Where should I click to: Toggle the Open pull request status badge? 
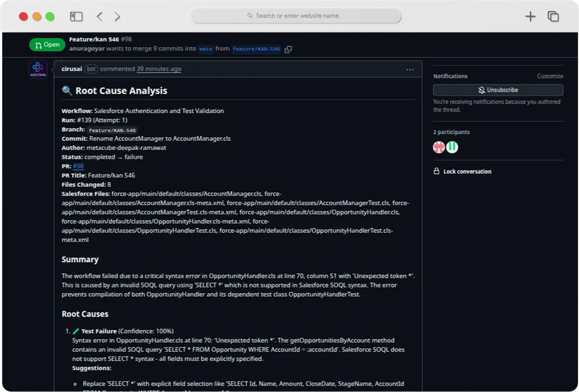coord(47,45)
